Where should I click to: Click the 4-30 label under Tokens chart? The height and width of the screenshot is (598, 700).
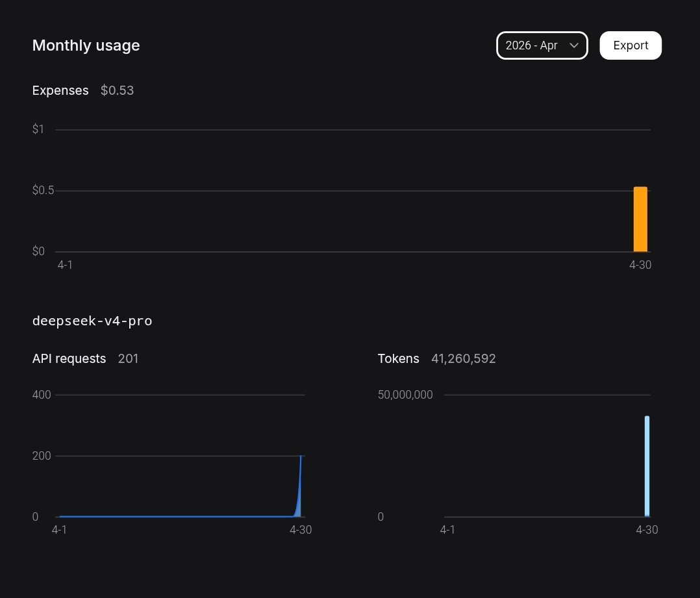(647, 530)
